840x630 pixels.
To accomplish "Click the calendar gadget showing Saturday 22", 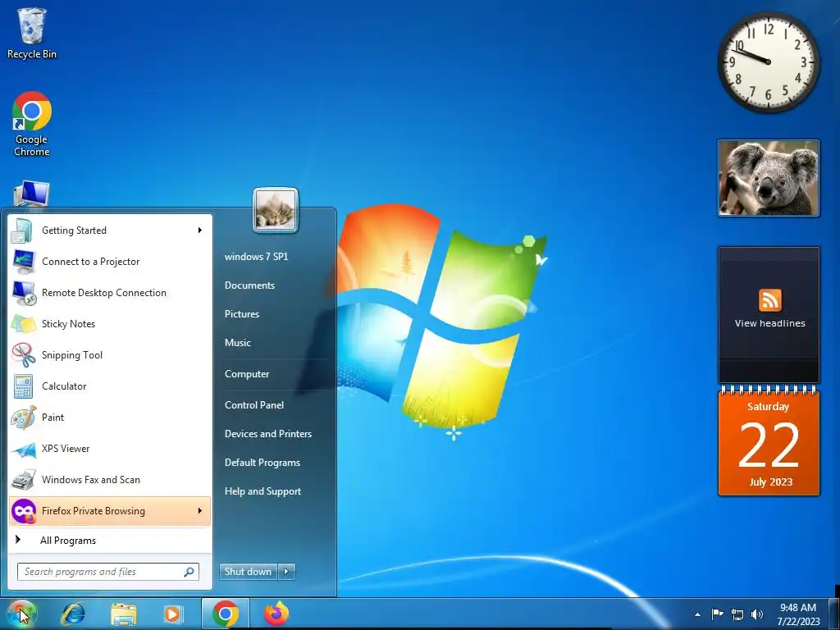I will 768,441.
